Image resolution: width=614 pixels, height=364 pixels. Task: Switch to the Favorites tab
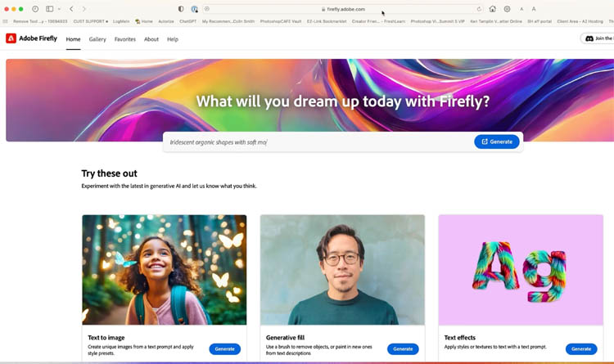(x=125, y=39)
